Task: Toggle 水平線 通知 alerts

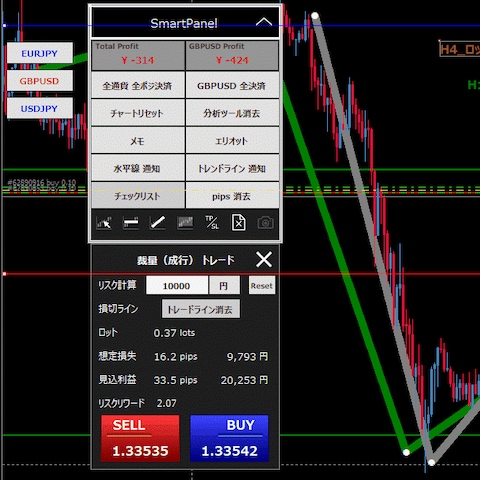Action: click(138, 168)
